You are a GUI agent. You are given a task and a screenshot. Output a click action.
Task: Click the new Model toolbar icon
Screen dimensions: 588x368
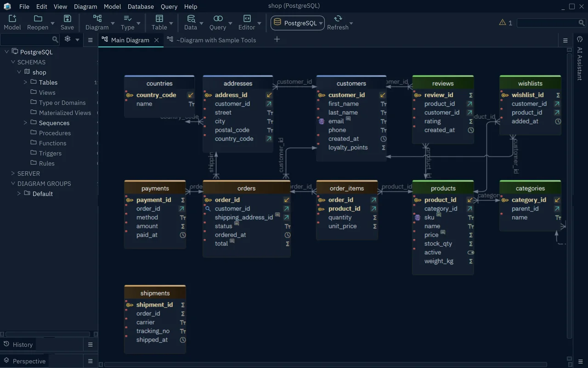click(12, 18)
